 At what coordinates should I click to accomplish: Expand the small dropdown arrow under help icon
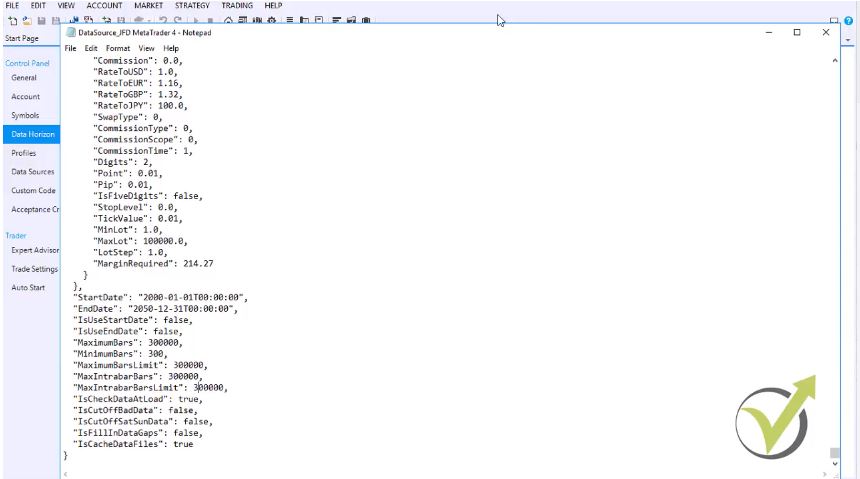pos(850,38)
